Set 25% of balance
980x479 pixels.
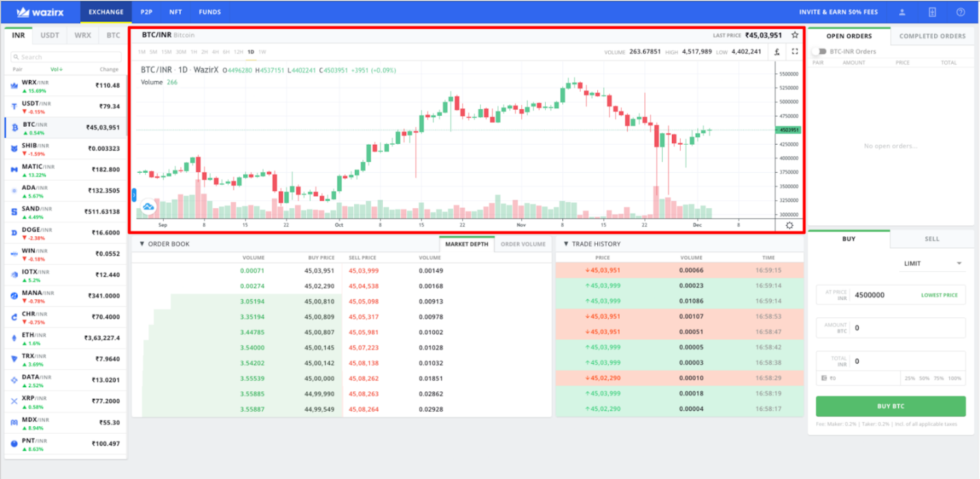909,378
